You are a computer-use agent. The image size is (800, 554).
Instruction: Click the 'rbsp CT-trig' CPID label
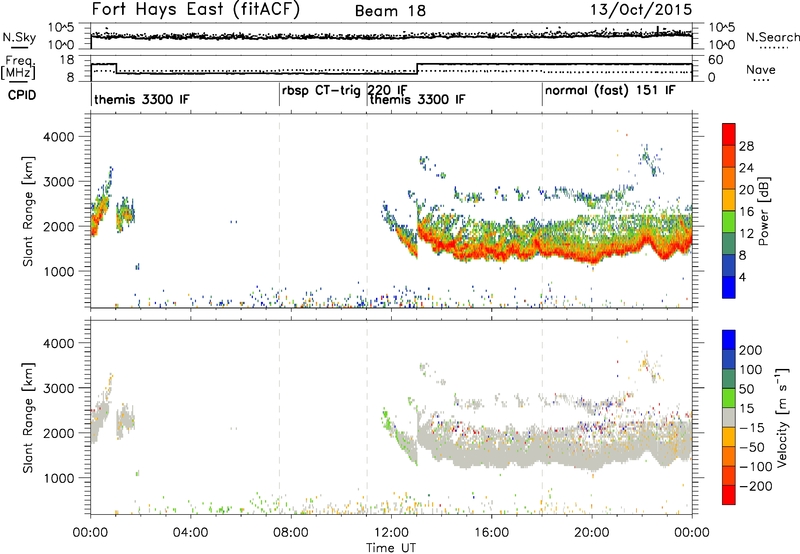coord(321,91)
